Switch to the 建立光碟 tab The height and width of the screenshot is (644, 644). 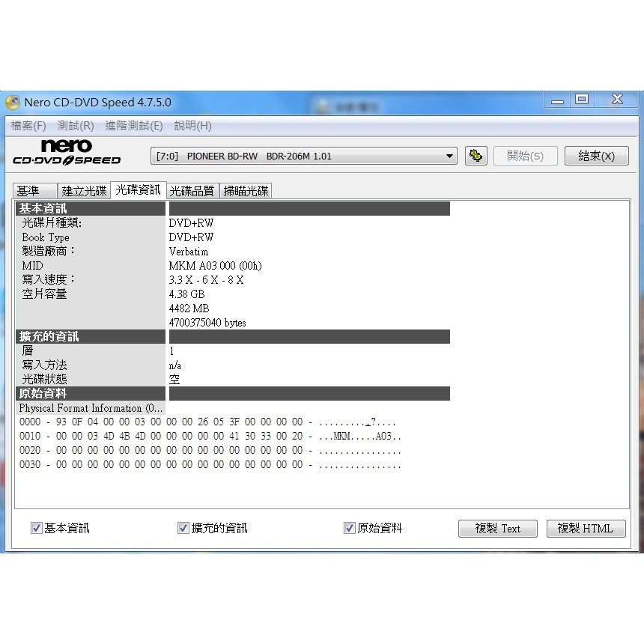[84, 191]
